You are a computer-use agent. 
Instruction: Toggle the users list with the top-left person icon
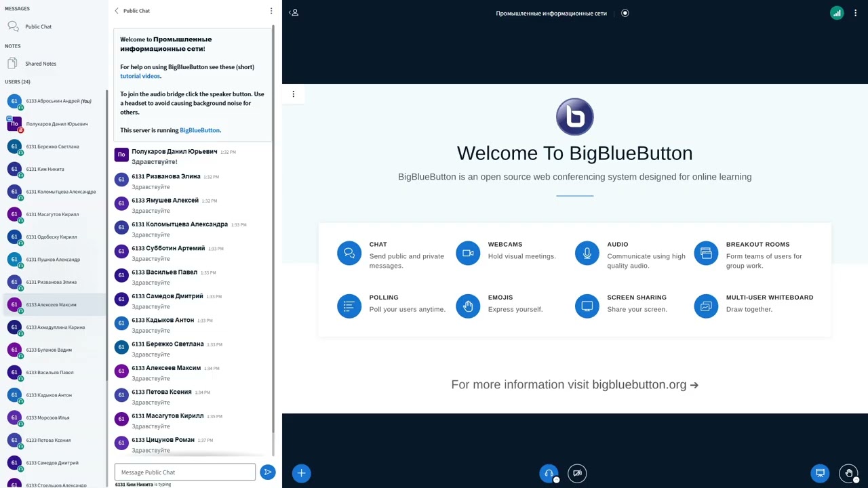[294, 13]
